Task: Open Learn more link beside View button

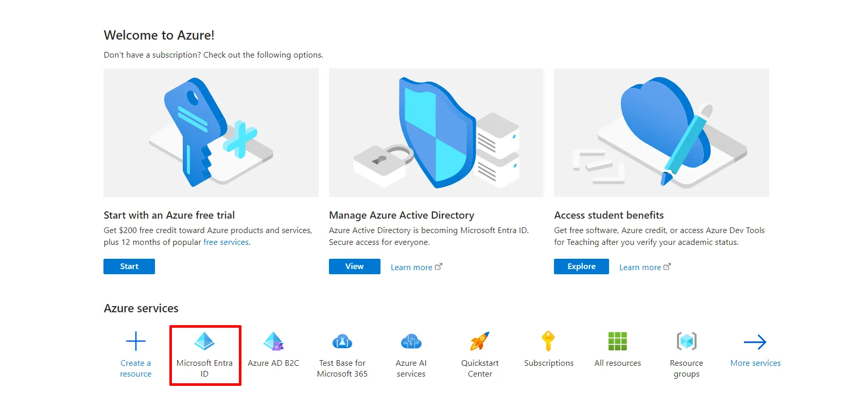Action: click(416, 267)
